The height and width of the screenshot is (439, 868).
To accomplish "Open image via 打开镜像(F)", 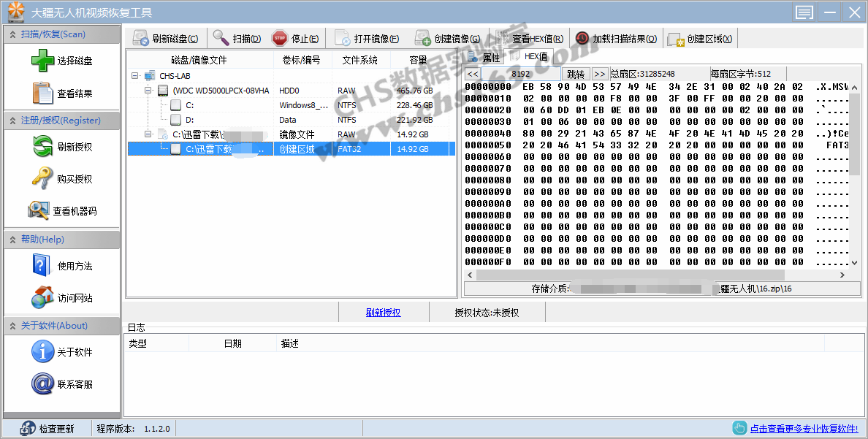I will pyautogui.click(x=367, y=38).
